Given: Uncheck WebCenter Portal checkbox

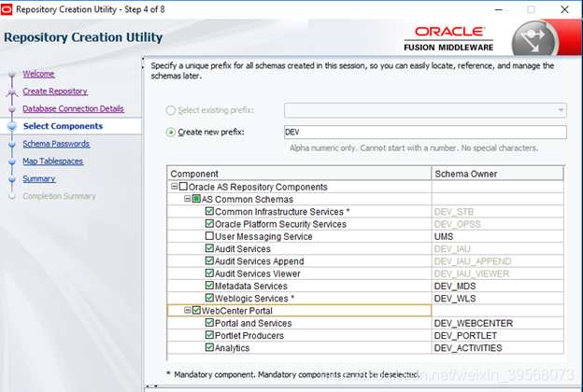Looking at the screenshot, I should pyautogui.click(x=197, y=310).
